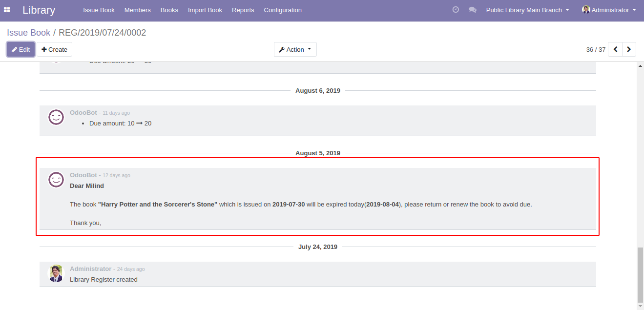The width and height of the screenshot is (644, 310).
Task: Click the OdooBot name on the 12 days ago message
Action: coord(83,175)
